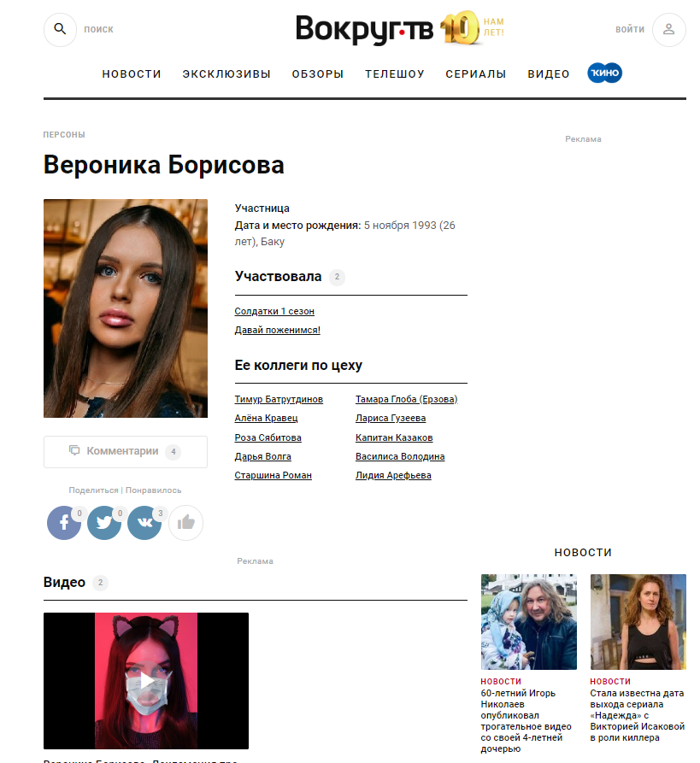Click the ПОИСК search field
The image size is (700, 763).
click(x=99, y=30)
